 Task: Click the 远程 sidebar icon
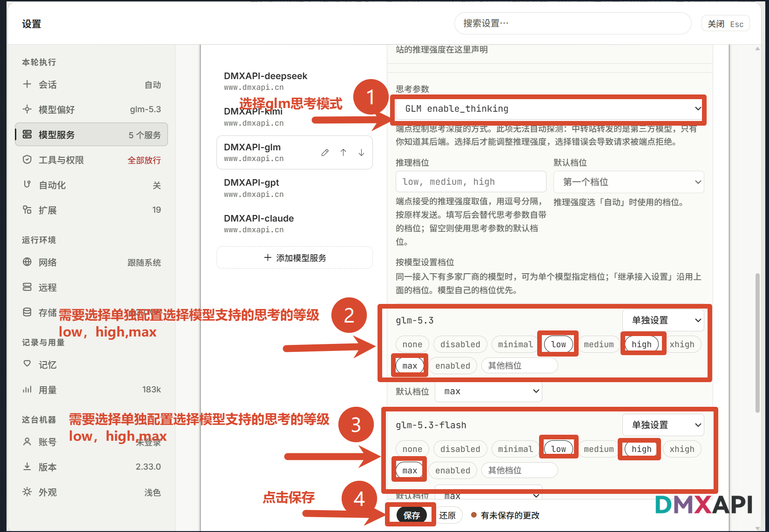tap(27, 287)
